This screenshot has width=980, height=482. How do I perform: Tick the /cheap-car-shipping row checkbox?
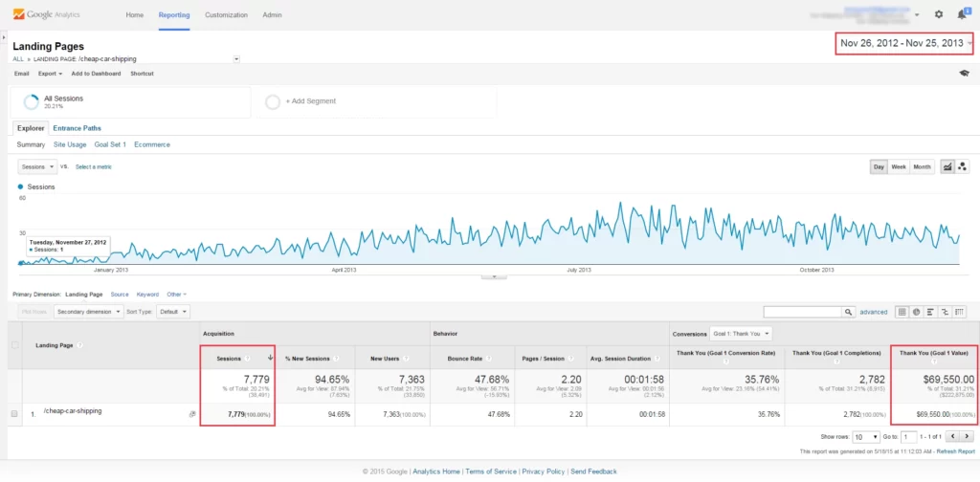coord(15,414)
